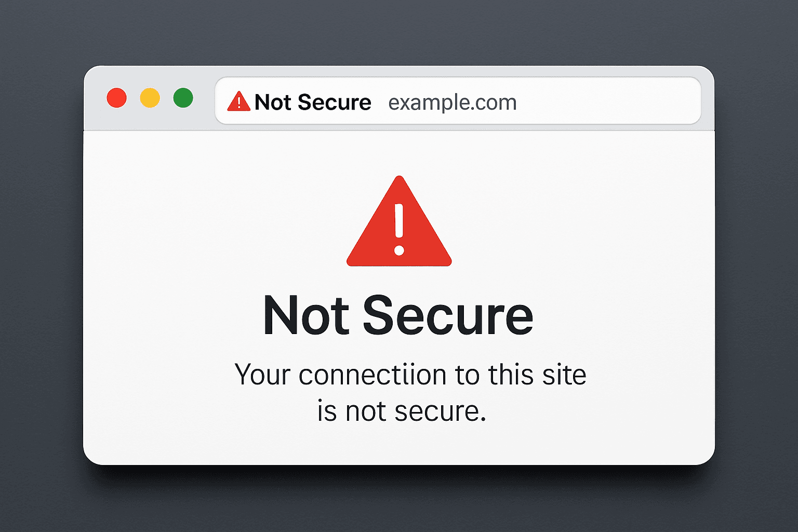Click the word "connectiion" in the message
Screen dimensions: 798x532
pos(372,375)
